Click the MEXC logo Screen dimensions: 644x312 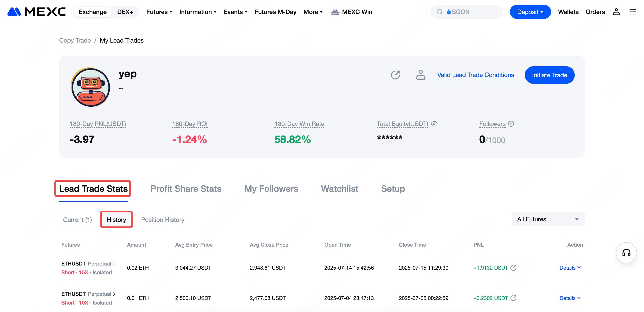37,12
